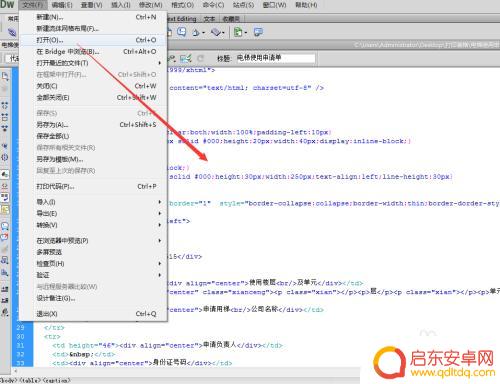This screenshot has height=384, width=500.
Task: Click the tag chooser icon in insert toolbar
Action: 258,32
